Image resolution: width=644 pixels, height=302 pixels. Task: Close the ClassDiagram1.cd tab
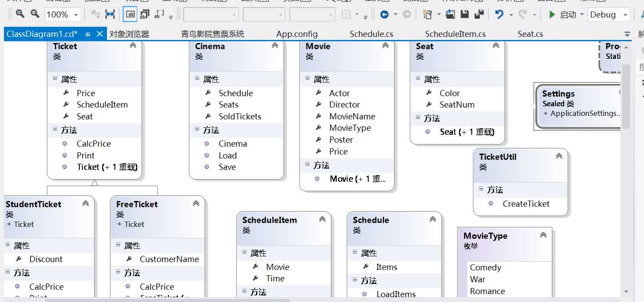tap(100, 34)
